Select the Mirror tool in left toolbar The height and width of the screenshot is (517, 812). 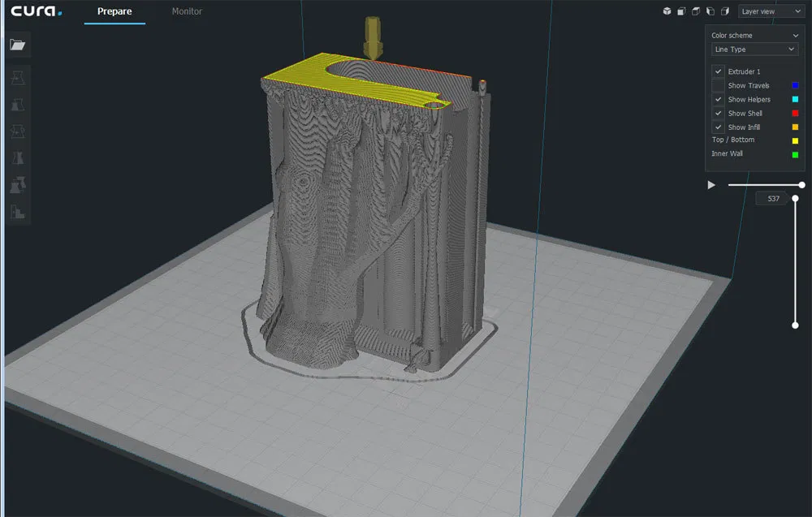pyautogui.click(x=18, y=157)
